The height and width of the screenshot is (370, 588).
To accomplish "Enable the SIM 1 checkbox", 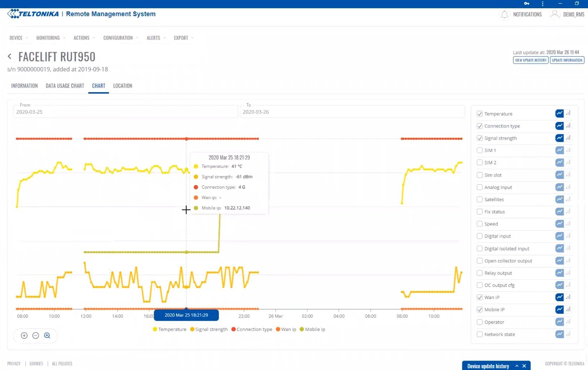I will [480, 150].
